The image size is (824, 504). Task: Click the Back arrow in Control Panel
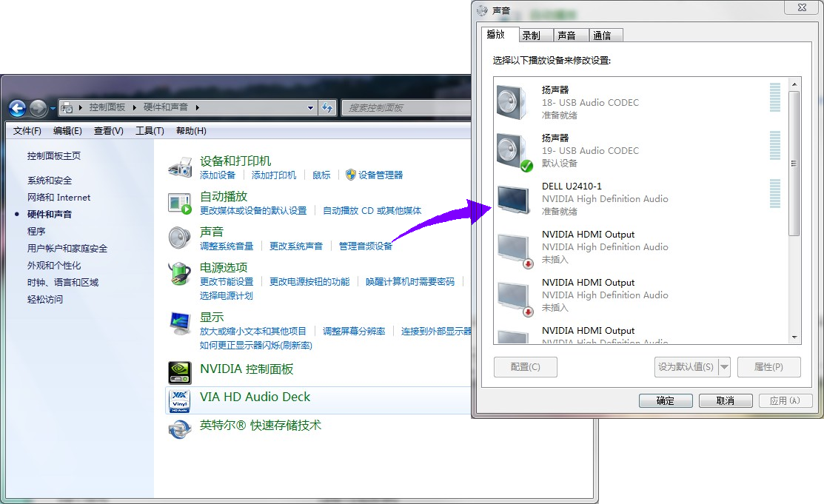(x=17, y=108)
